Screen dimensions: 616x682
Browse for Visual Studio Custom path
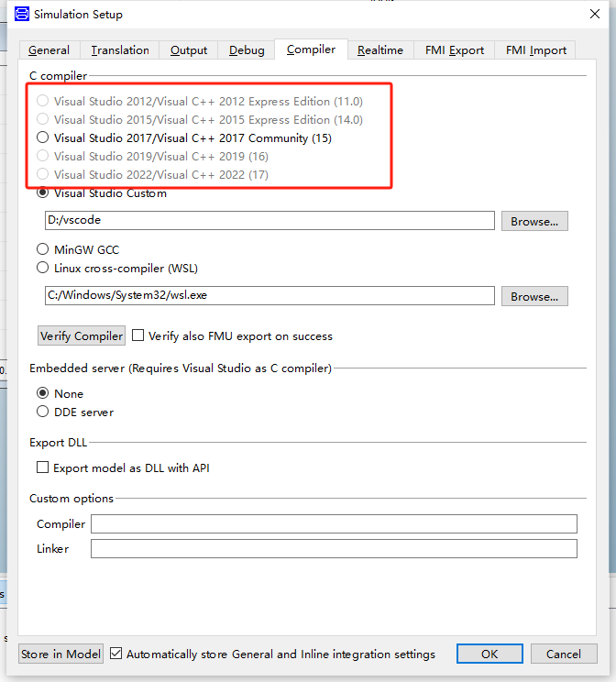point(534,221)
